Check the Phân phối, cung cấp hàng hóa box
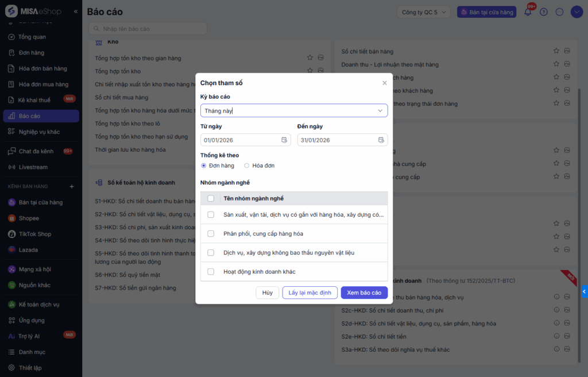The height and width of the screenshot is (377, 588). [x=211, y=234]
